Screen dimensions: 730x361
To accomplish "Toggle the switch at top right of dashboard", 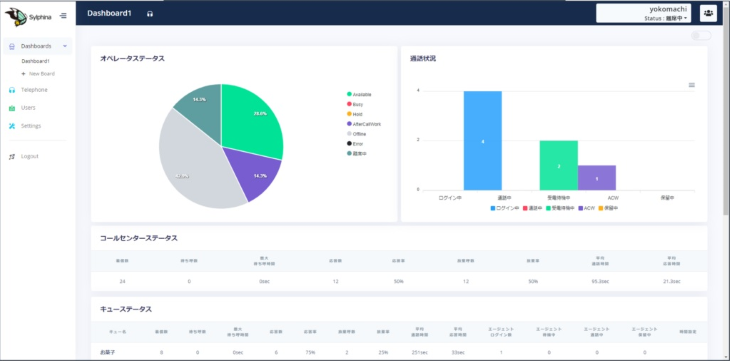I will click(x=701, y=36).
